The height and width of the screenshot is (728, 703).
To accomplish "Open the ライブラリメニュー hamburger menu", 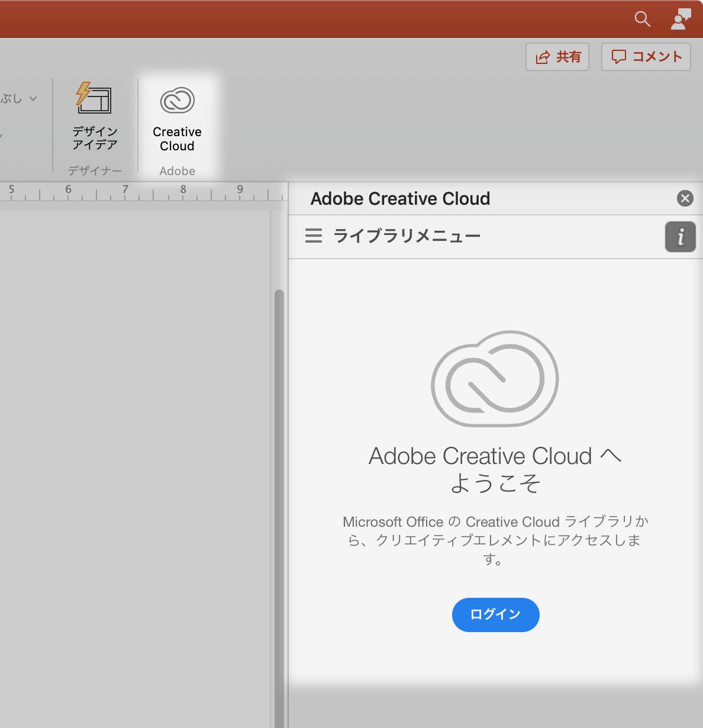I will coord(314,236).
